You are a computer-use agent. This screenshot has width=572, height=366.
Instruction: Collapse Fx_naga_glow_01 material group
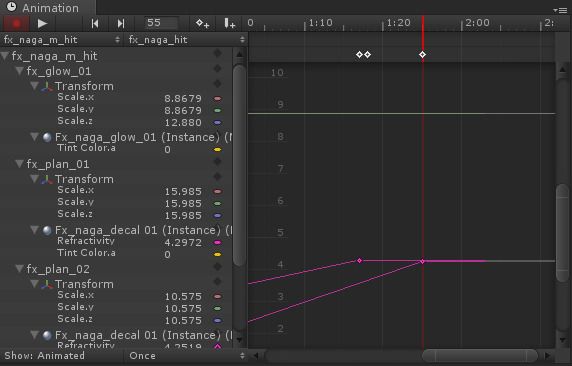pos(34,137)
